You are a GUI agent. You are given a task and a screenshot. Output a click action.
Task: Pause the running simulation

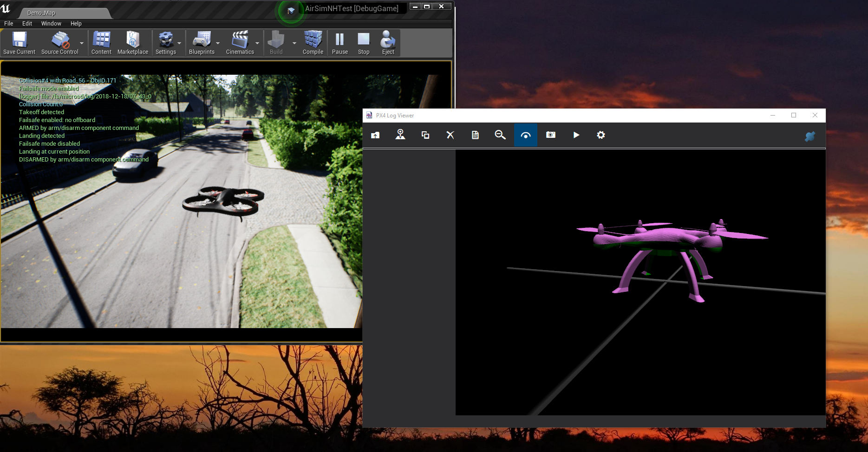coord(340,43)
